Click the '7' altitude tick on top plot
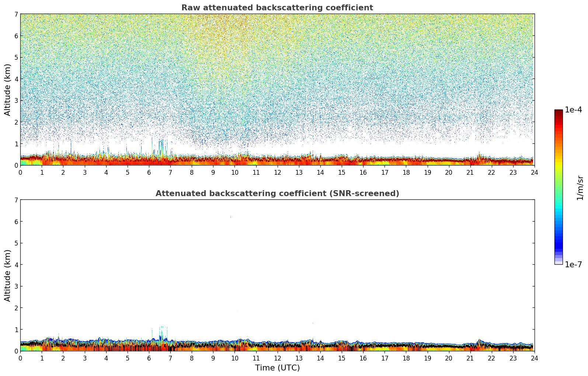The image size is (588, 376). [x=16, y=14]
